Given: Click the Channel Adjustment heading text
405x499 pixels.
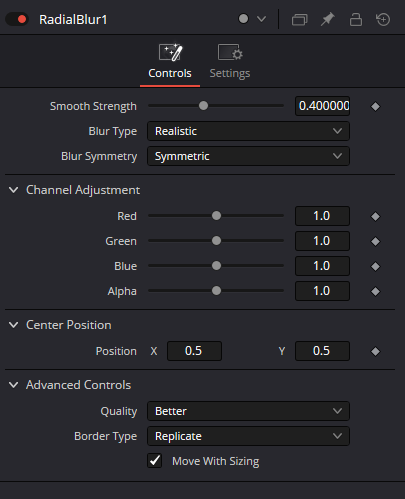Looking at the screenshot, I should (x=83, y=190).
